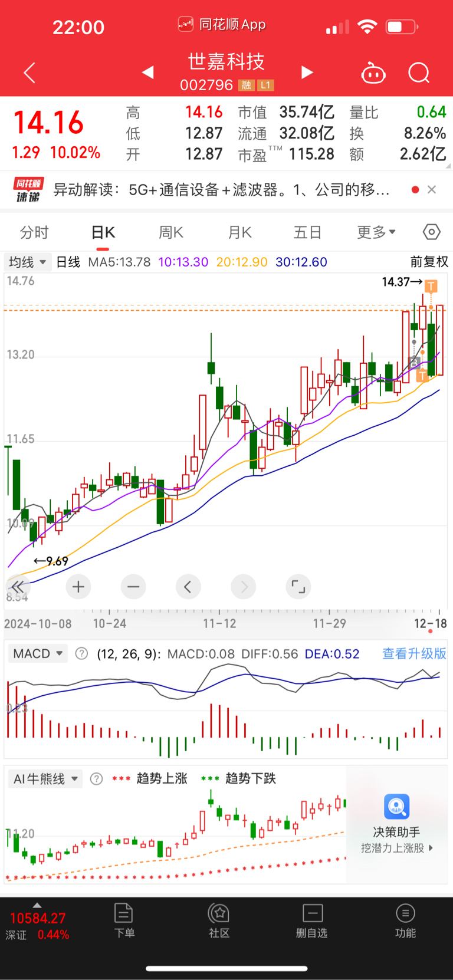The height and width of the screenshot is (980, 453).
Task: Open the 功能 functions menu
Action: (x=405, y=920)
